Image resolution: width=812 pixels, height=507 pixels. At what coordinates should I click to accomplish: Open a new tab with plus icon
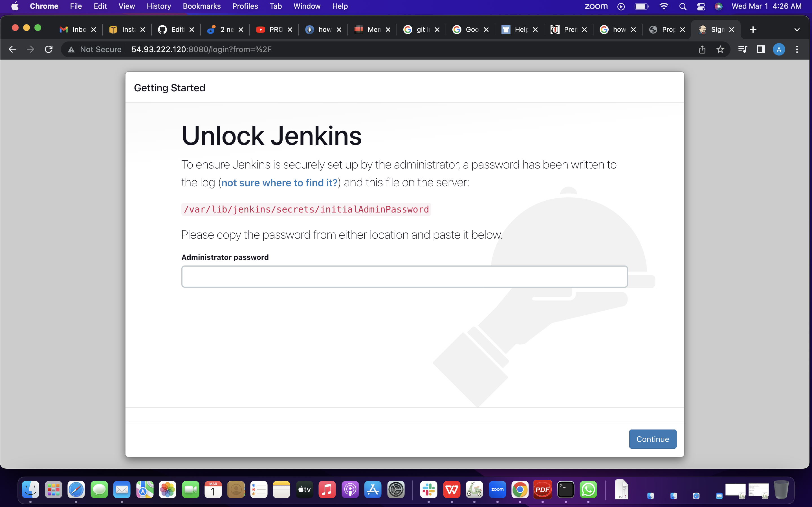point(752,30)
